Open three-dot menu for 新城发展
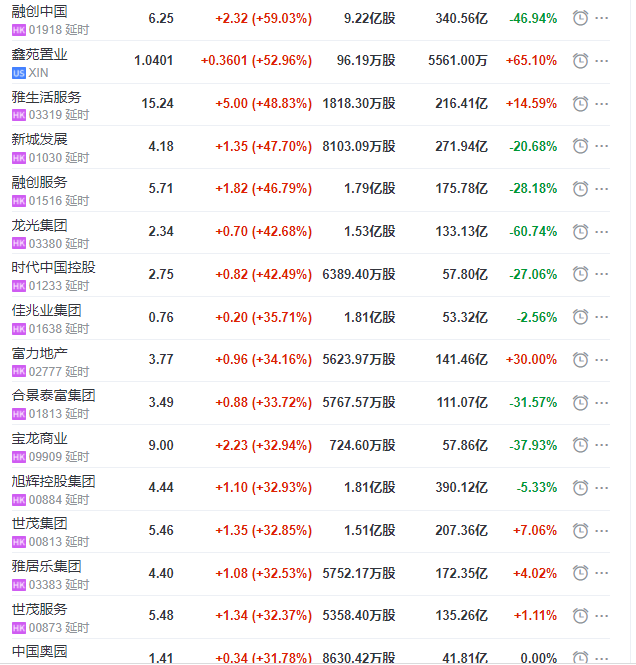Image resolution: width=636 pixels, height=665 pixels. 602,146
